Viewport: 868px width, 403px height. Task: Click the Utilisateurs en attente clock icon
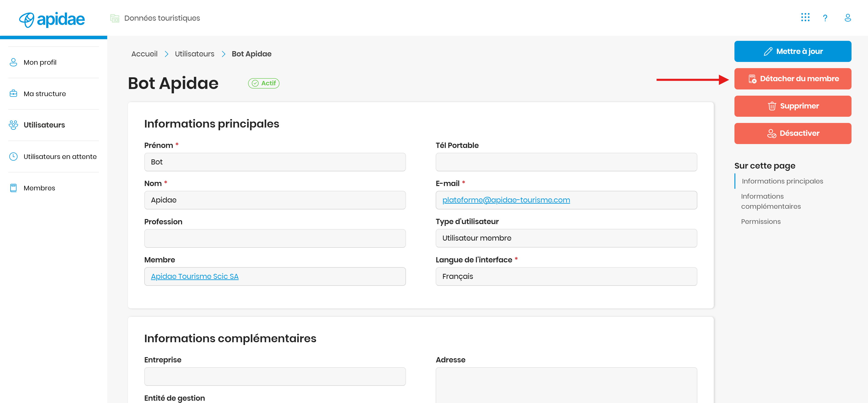[x=14, y=156]
